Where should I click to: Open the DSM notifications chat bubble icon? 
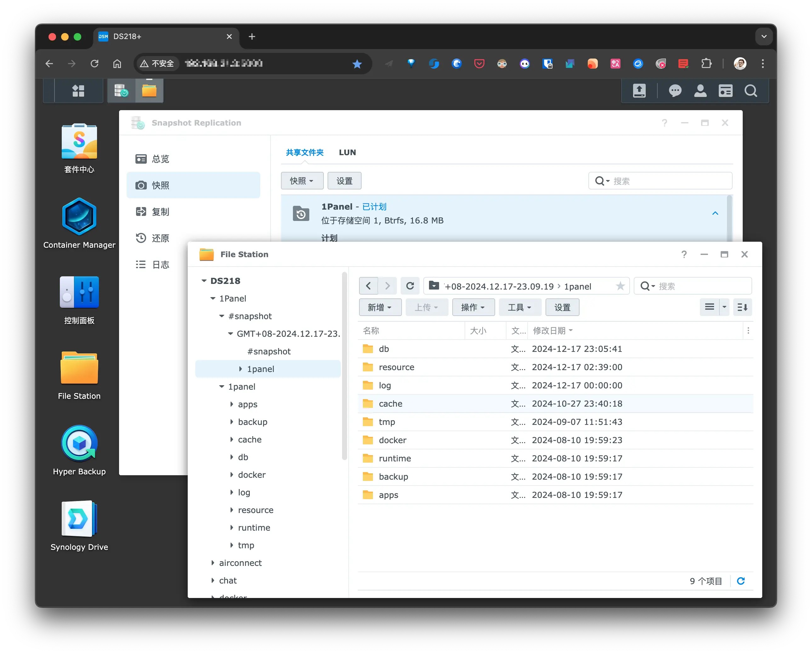coord(675,91)
